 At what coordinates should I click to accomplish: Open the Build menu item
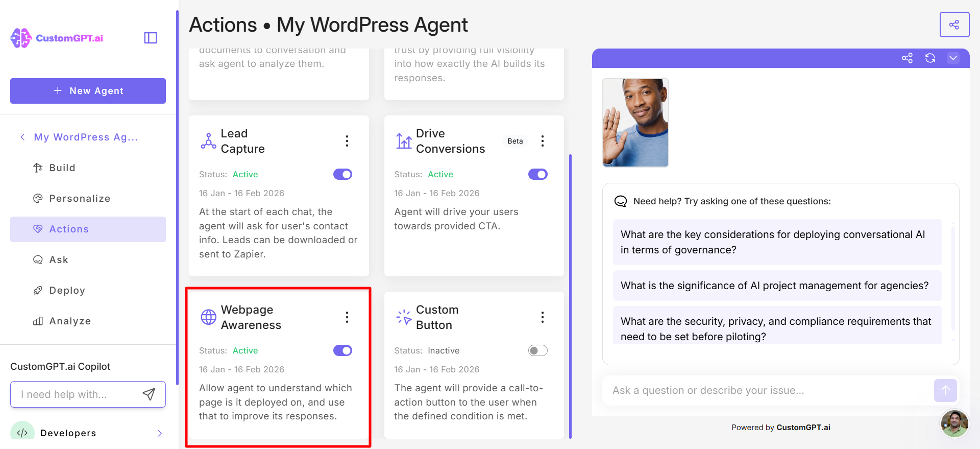pyautogui.click(x=88, y=168)
